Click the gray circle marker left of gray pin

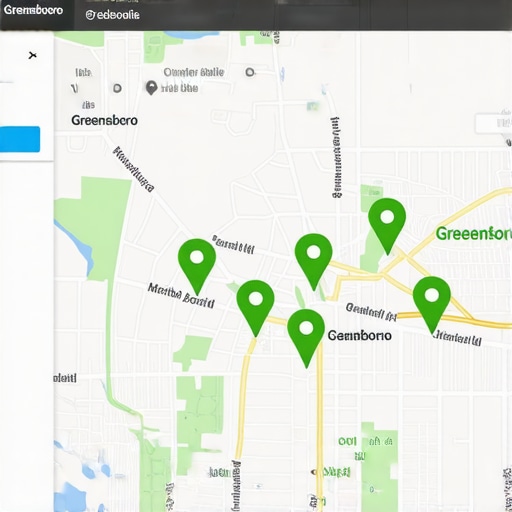117,88
